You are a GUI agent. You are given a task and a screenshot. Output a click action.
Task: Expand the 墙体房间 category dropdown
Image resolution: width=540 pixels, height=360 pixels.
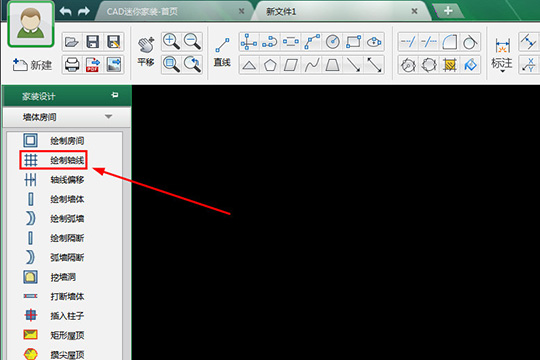click(x=67, y=117)
